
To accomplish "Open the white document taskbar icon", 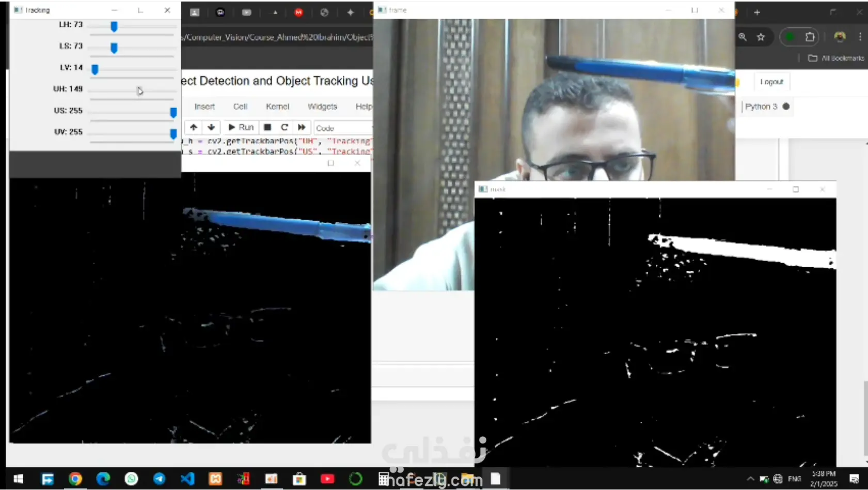I will coord(496,479).
